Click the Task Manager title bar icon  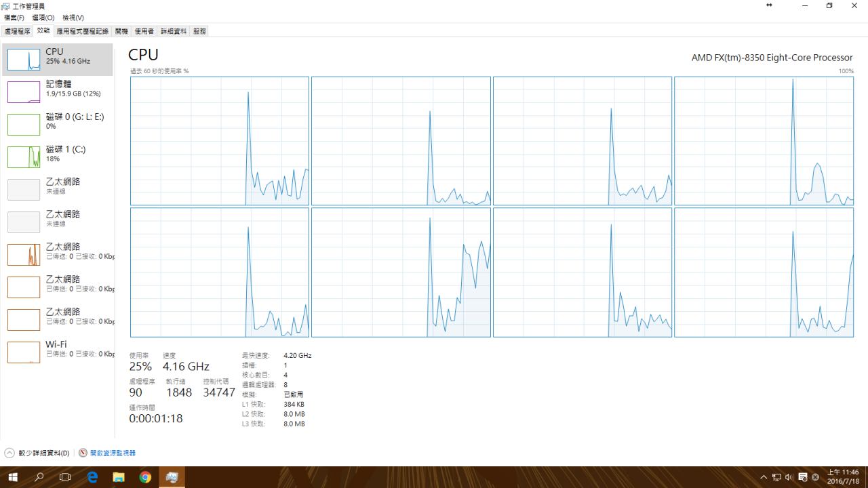pyautogui.click(x=6, y=5)
